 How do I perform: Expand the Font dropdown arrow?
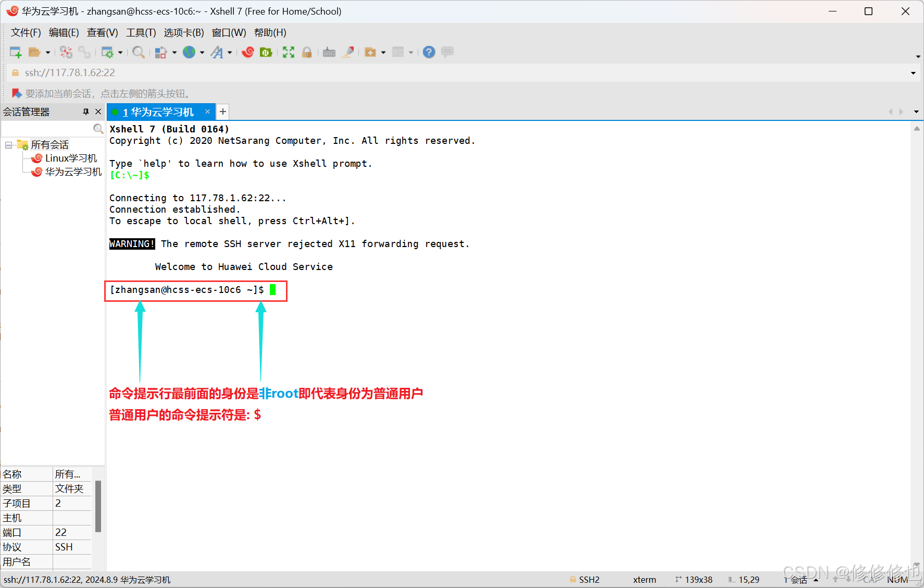tap(230, 53)
